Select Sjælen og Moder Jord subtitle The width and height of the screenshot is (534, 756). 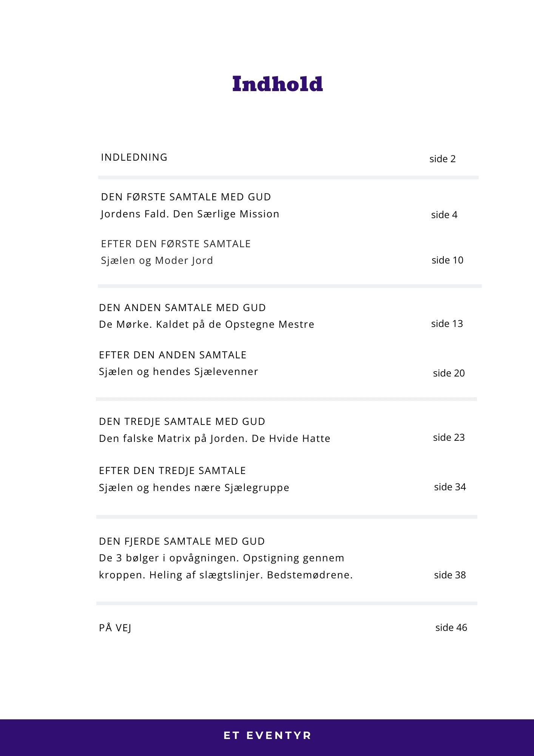tap(157, 260)
